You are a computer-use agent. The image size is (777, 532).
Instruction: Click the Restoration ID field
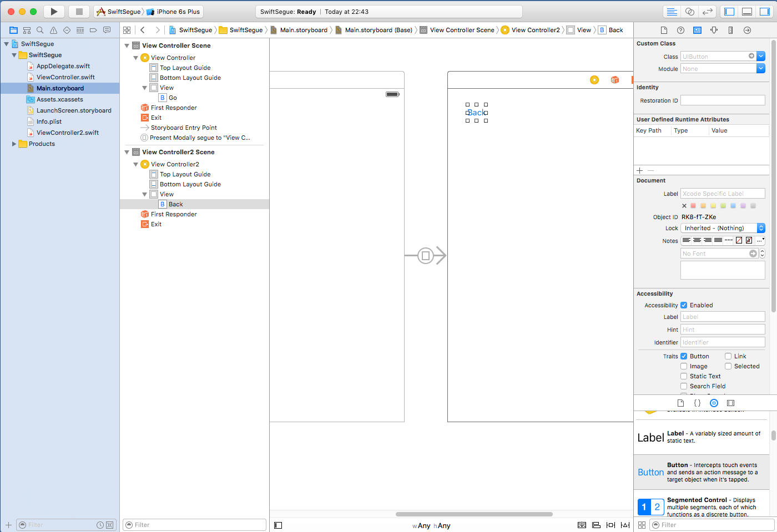tap(723, 100)
